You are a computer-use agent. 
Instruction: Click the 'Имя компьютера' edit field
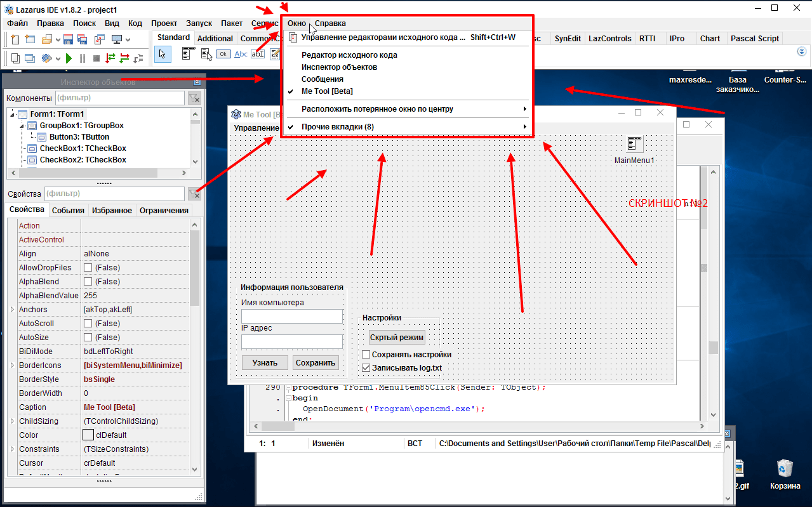click(292, 316)
